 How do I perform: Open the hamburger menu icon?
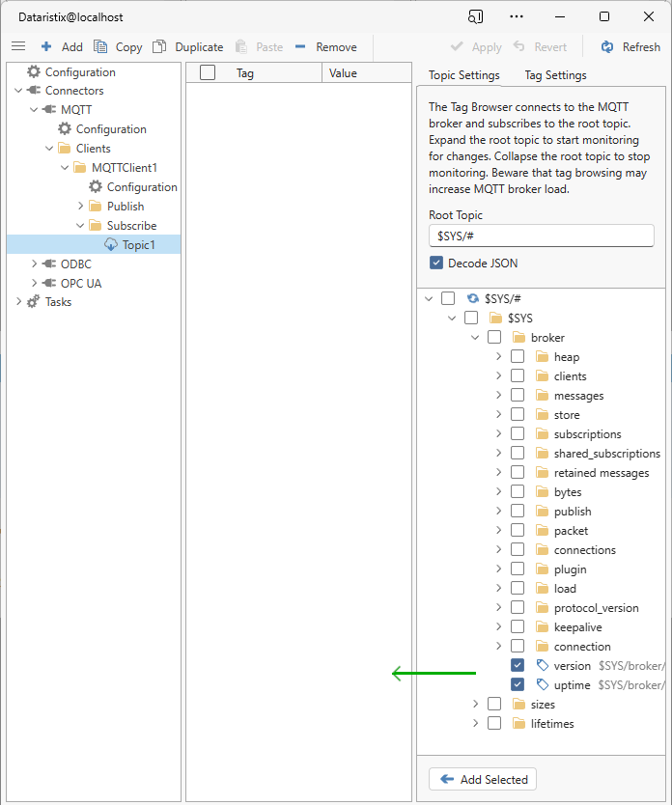[x=18, y=46]
